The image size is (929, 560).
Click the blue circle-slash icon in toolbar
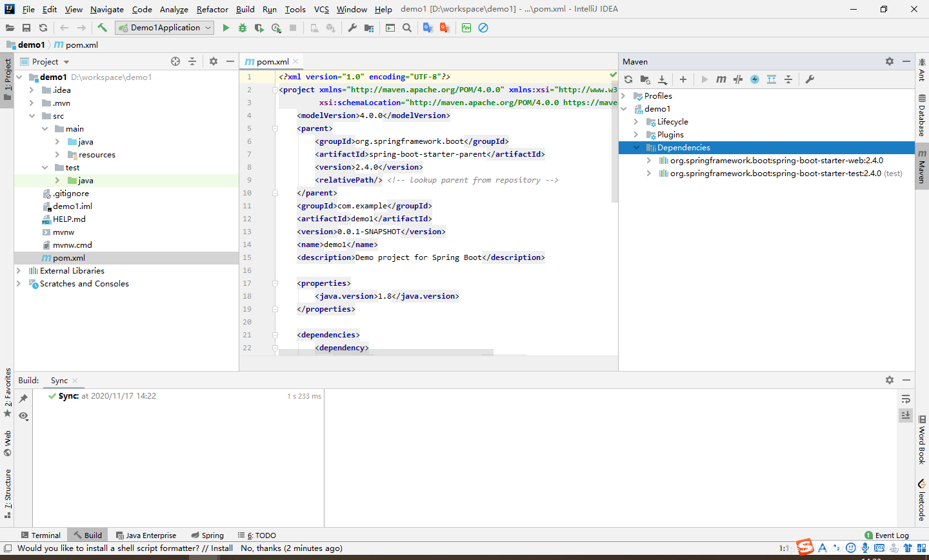coord(483,28)
